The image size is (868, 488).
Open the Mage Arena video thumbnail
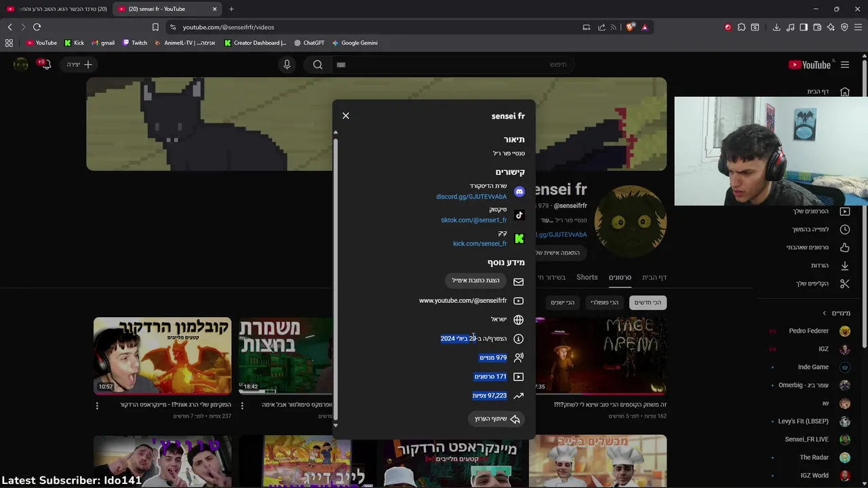click(x=601, y=356)
